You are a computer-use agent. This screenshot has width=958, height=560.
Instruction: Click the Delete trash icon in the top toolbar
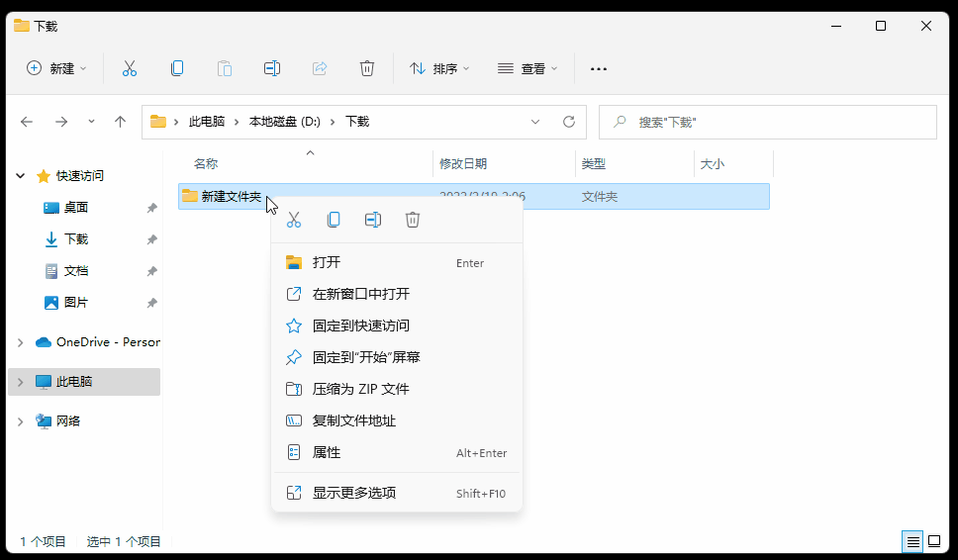pyautogui.click(x=367, y=68)
